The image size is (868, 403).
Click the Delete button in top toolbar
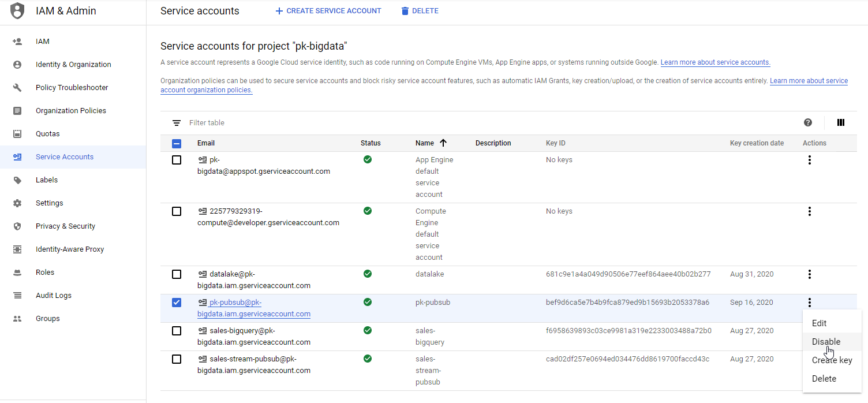[x=420, y=11]
